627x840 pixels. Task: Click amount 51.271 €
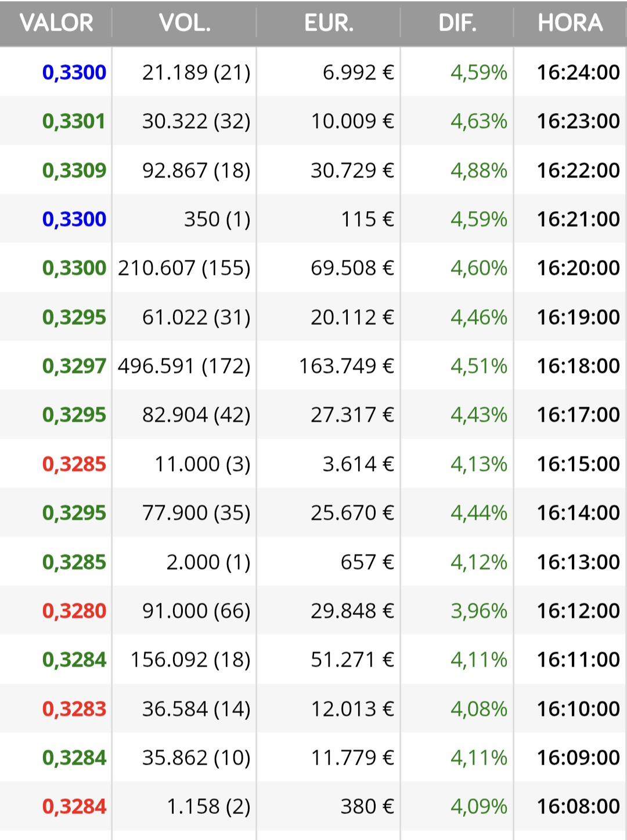tap(352, 660)
